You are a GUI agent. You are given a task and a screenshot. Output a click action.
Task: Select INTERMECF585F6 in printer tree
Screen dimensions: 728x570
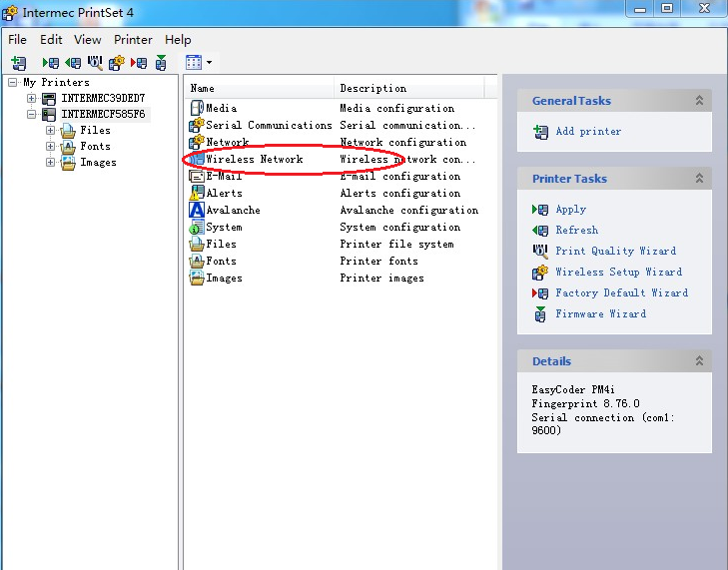click(103, 114)
